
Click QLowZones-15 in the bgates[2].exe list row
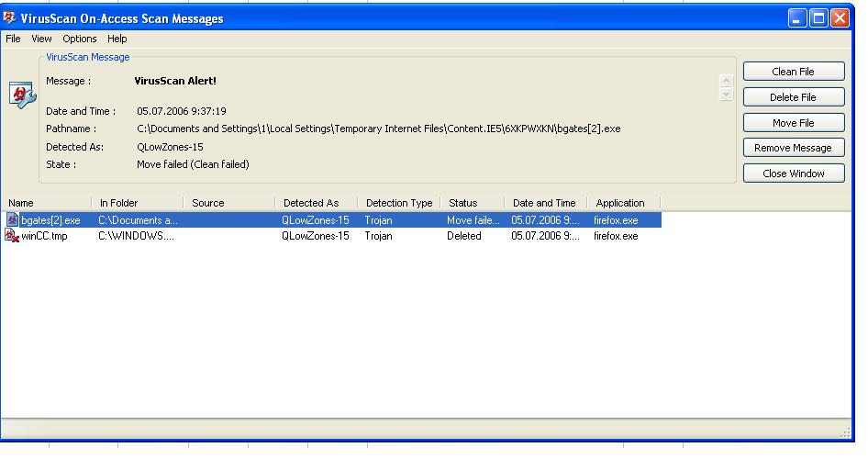pos(316,220)
